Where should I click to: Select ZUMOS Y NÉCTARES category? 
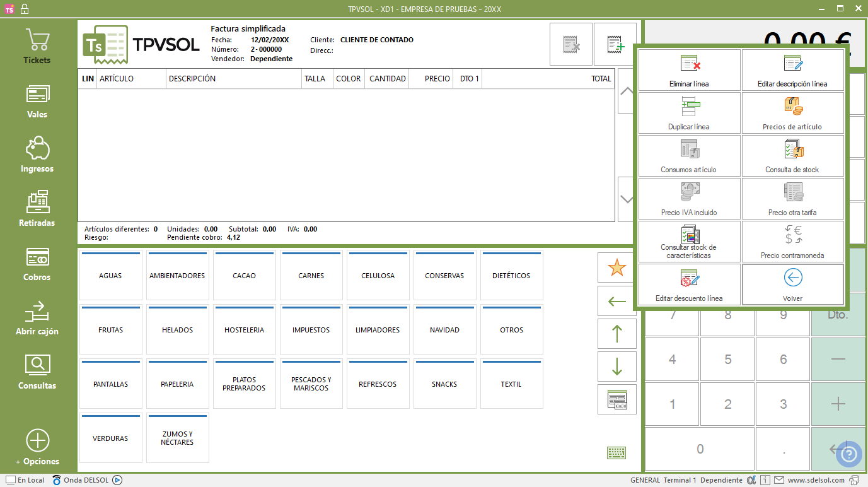coord(177,438)
